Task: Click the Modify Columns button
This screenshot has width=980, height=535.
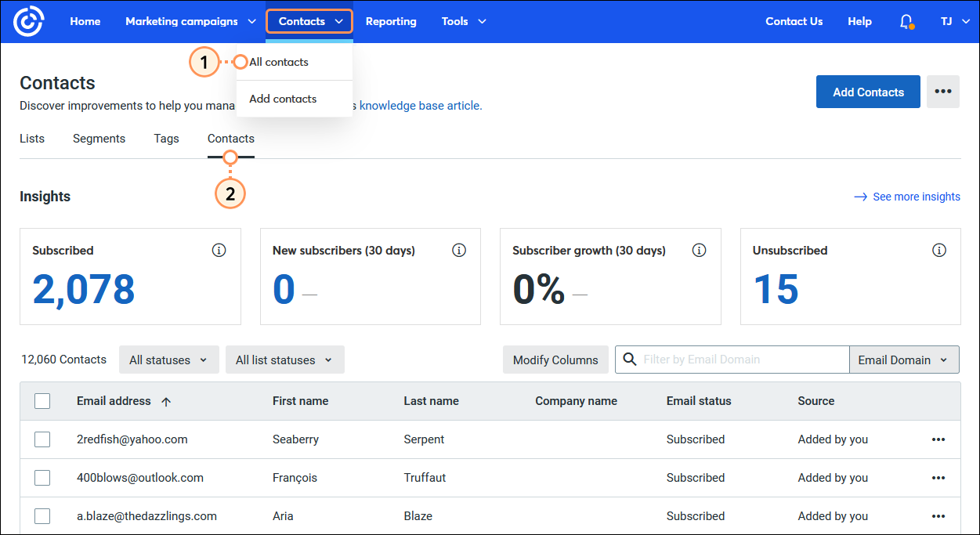Action: (x=555, y=360)
